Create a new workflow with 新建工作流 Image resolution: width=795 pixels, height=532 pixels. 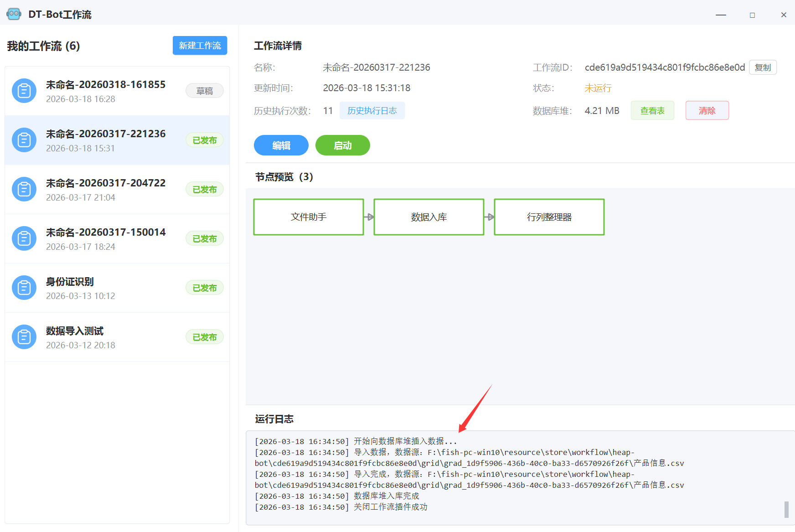click(200, 46)
